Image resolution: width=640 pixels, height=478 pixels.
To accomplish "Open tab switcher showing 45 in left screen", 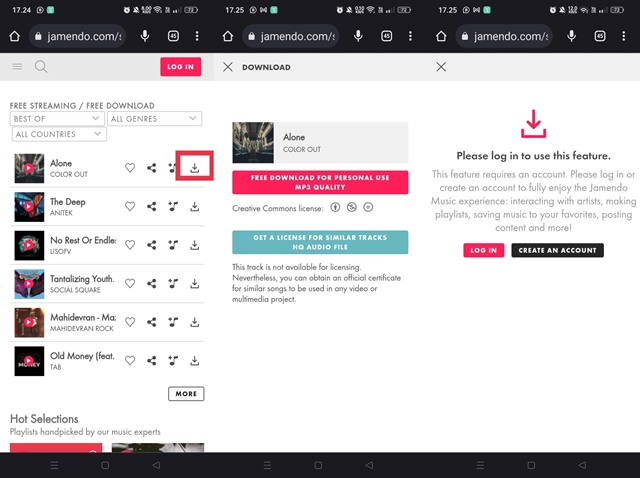I will pos(173,36).
